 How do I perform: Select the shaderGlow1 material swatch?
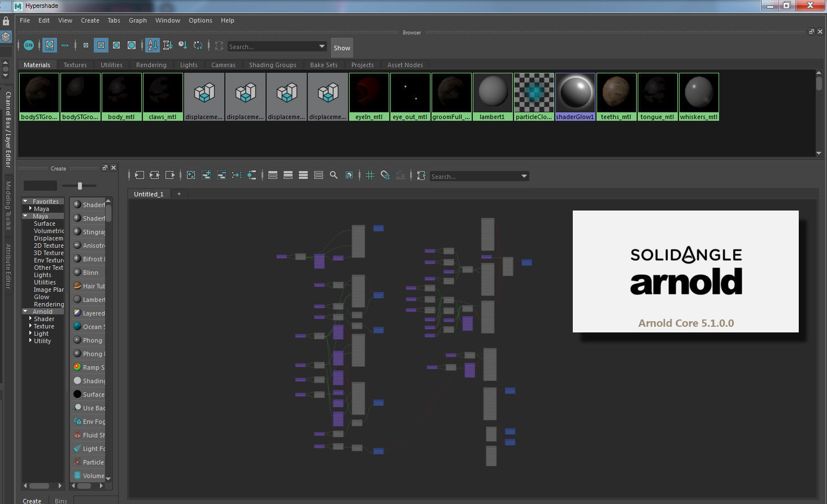[575, 97]
